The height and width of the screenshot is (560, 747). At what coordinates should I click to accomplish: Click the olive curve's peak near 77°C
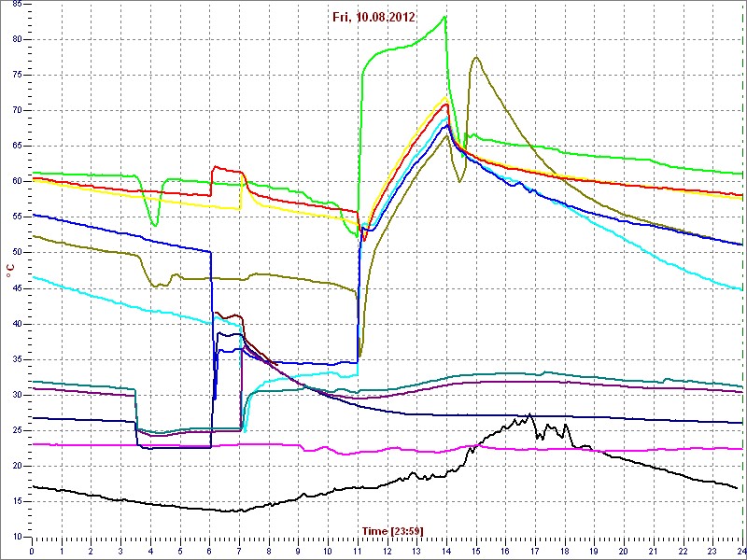click(x=476, y=57)
